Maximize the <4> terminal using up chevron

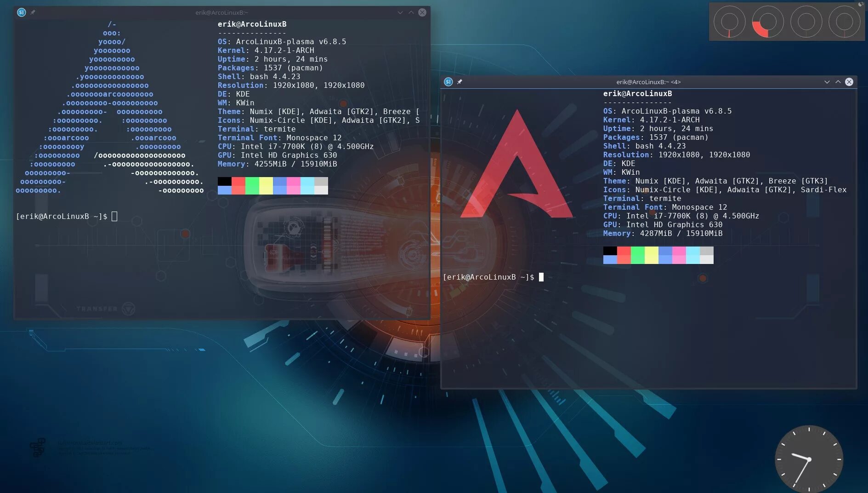(838, 82)
